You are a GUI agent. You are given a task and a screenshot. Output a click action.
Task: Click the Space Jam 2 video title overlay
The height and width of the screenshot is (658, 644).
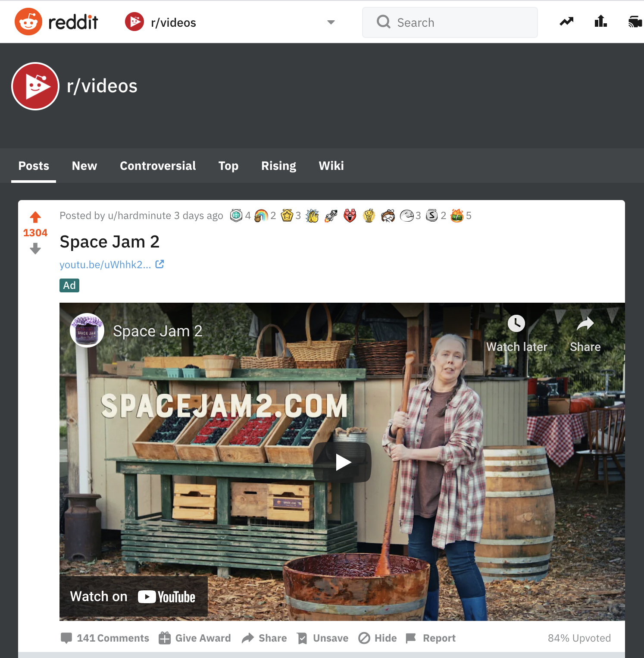click(158, 331)
